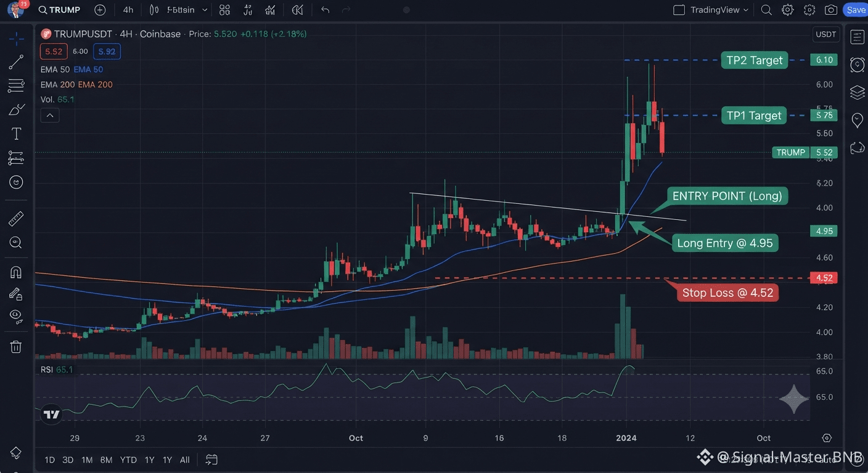Select the 3D time range

tap(68, 459)
